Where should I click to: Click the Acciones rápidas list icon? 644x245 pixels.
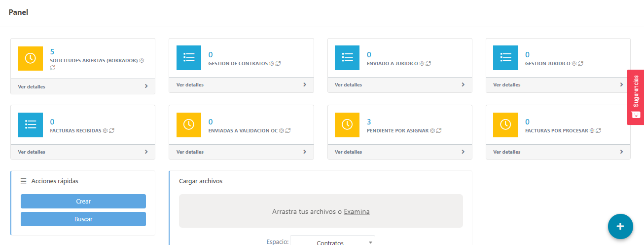tap(23, 181)
